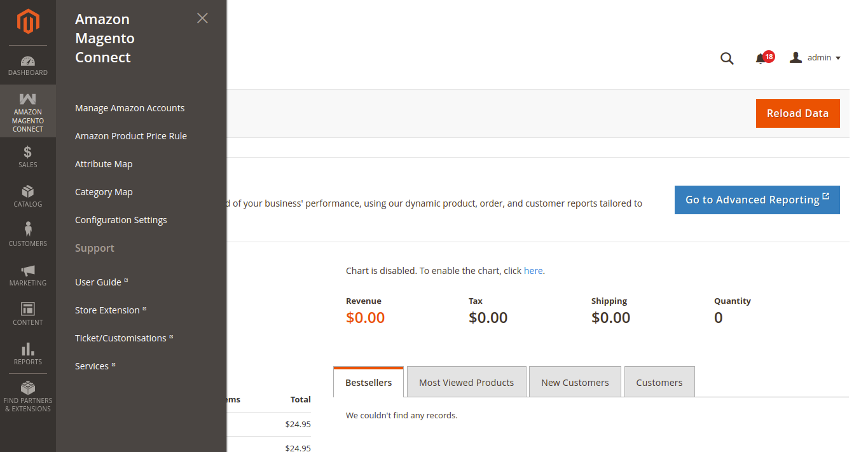This screenshot has height=452, width=868.
Task: Click the search magnifier icon
Action: pyautogui.click(x=727, y=58)
